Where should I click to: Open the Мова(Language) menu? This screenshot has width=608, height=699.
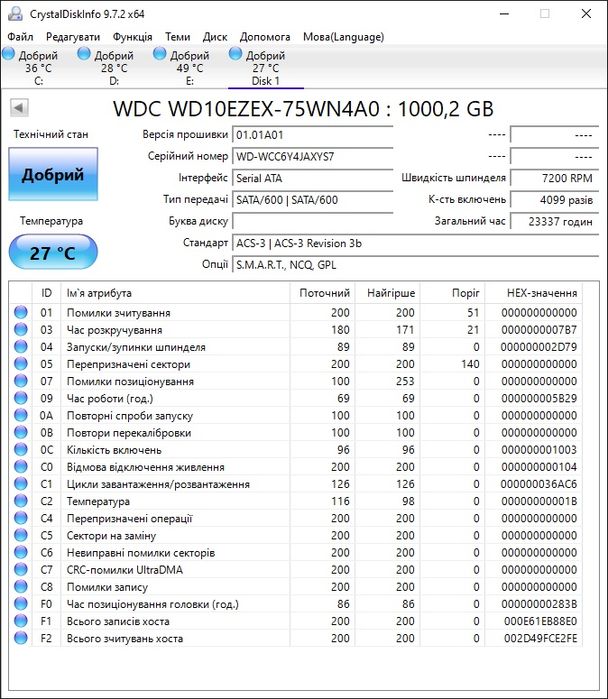343,37
